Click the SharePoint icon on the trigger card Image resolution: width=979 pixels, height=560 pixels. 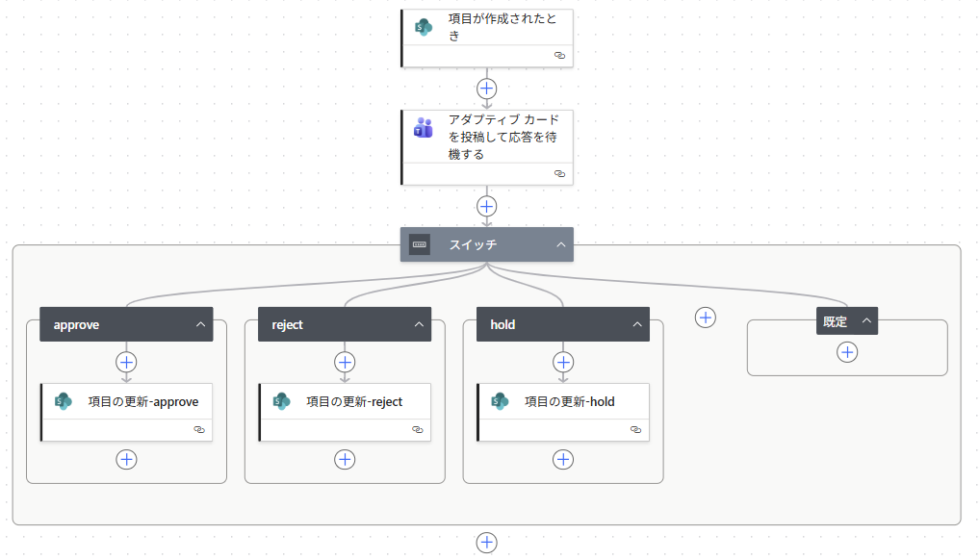(x=424, y=27)
